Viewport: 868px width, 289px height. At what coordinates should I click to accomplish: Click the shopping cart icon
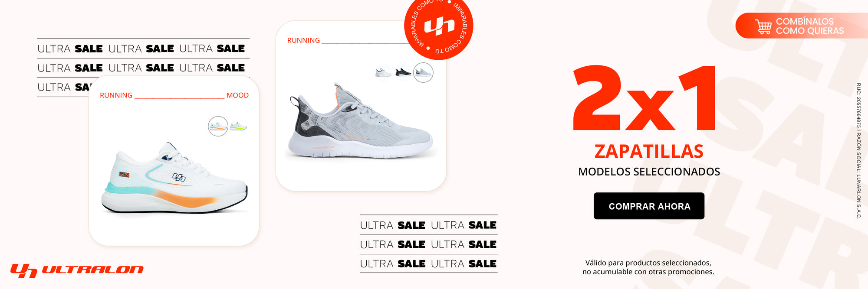pos(763,26)
